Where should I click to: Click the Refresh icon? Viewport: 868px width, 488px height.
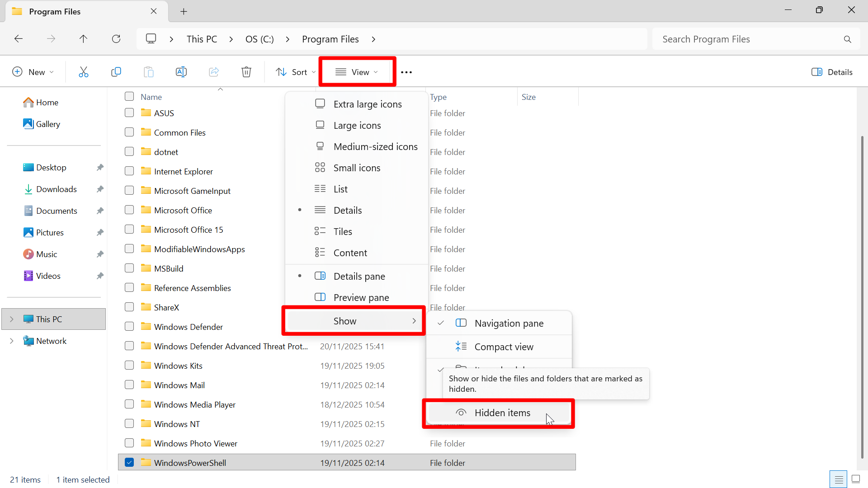pyautogui.click(x=116, y=39)
